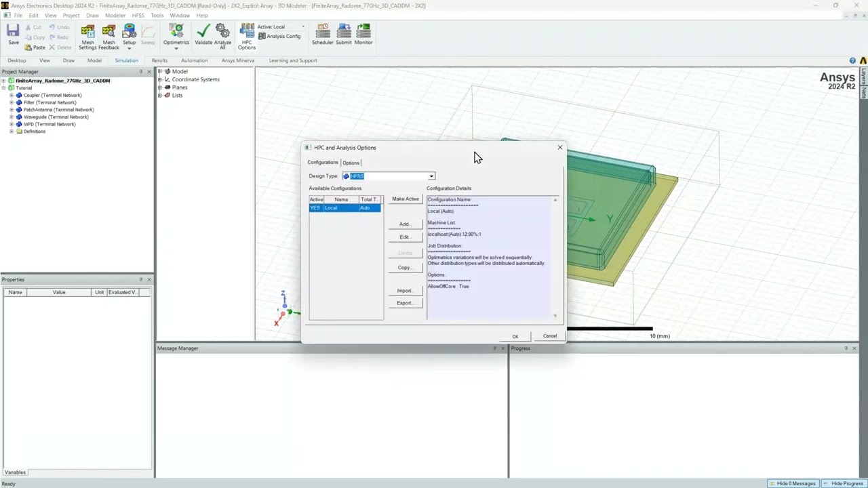Close the HPC and Analysis Options dialog
868x488 pixels.
pyautogui.click(x=560, y=147)
